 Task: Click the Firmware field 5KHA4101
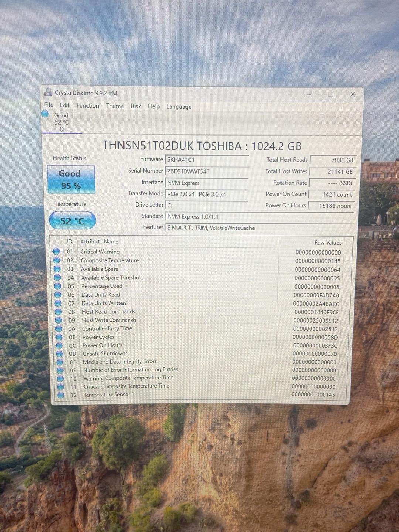(207, 160)
